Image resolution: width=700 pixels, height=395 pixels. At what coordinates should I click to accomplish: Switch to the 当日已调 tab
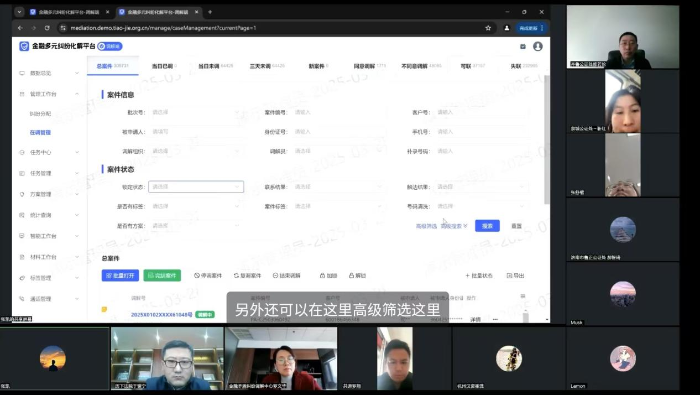tap(164, 66)
